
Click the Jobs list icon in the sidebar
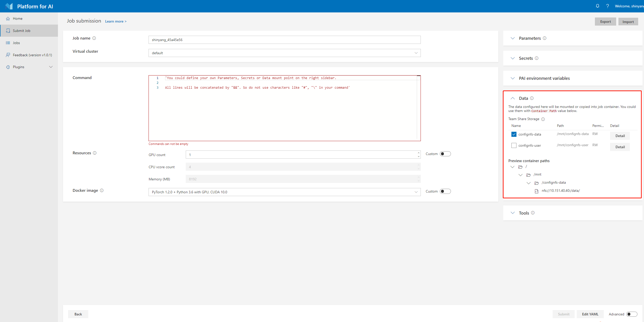[x=8, y=43]
